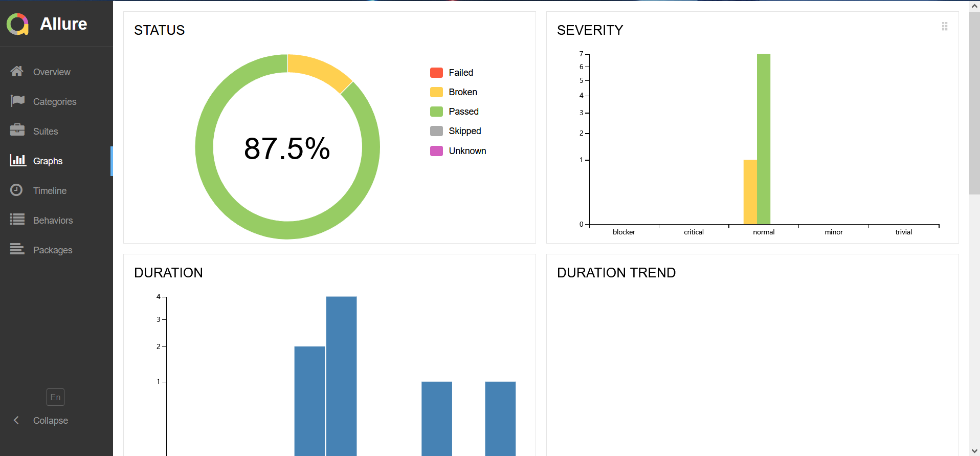Viewport: 980px width, 456px height.
Task: Open the Timeline menu item
Action: pos(50,191)
